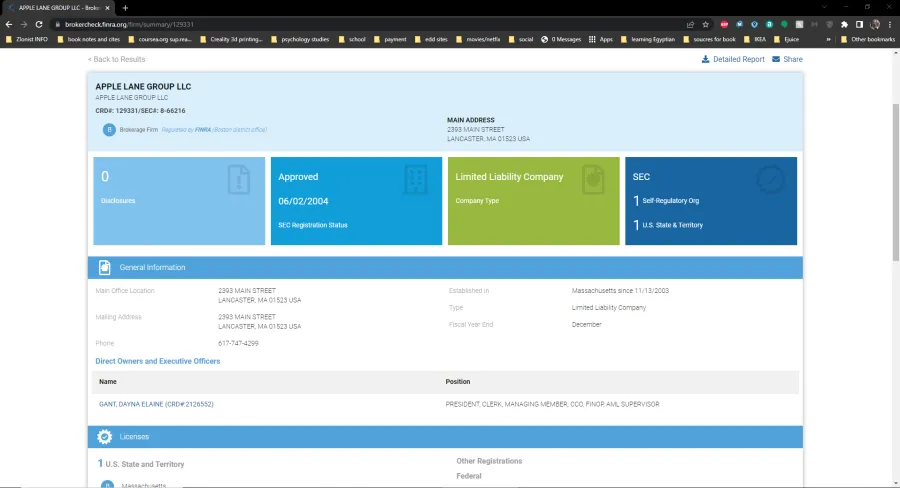Open the edd sites bookmark folder
This screenshot has width=900, height=488.
pyautogui.click(x=430, y=40)
